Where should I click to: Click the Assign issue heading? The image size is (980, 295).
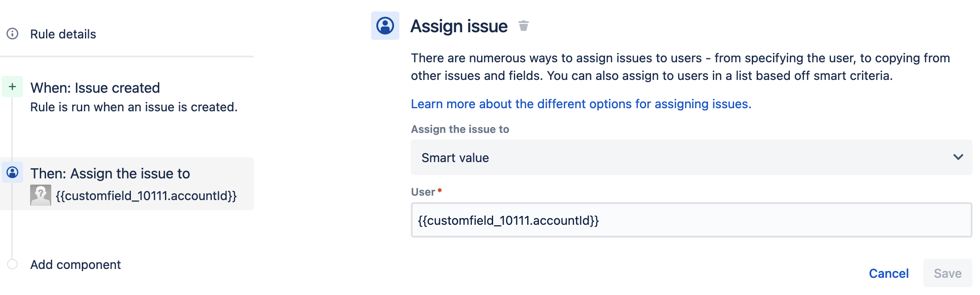click(x=459, y=26)
